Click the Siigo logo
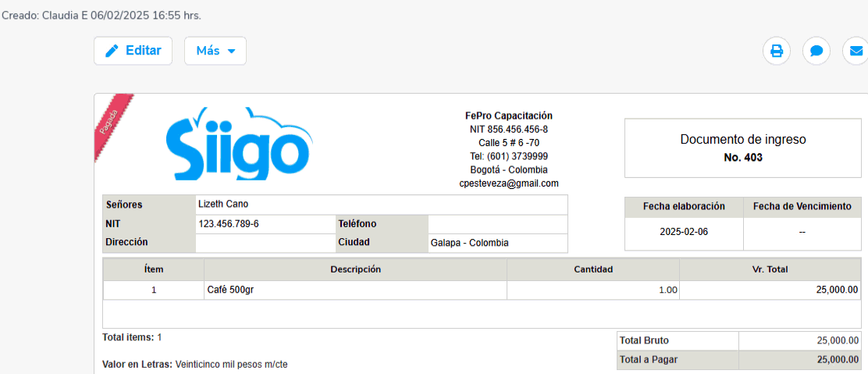 (x=239, y=144)
